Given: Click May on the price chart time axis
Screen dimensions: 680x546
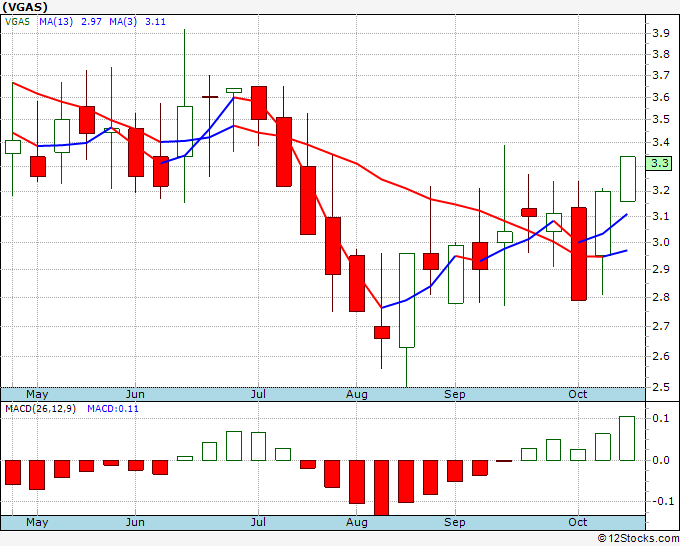Looking at the screenshot, I should click(37, 395).
